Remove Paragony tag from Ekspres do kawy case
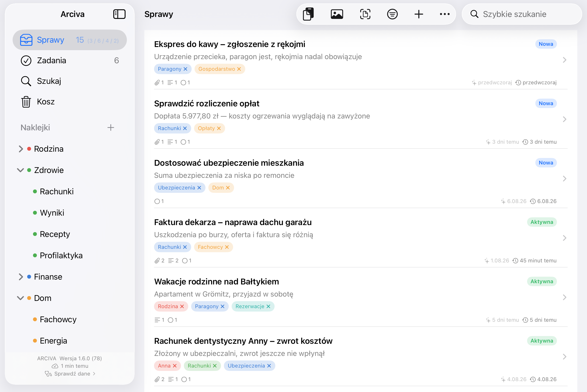This screenshot has height=392, width=587. [x=186, y=69]
